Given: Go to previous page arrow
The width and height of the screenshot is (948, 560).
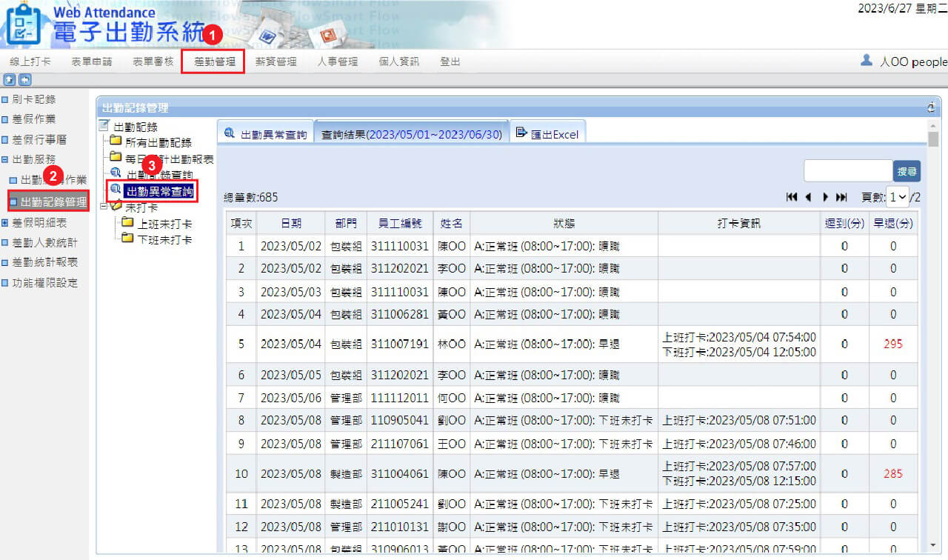Looking at the screenshot, I should [808, 197].
